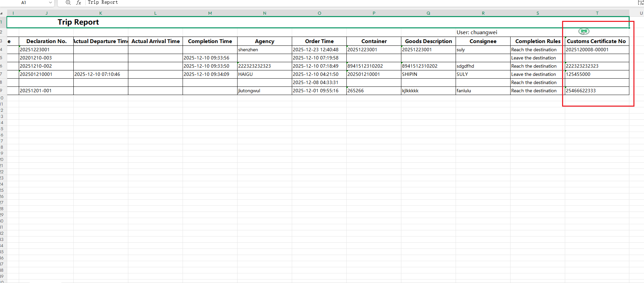Click the 'Declaration No.' header cell
Image resolution: width=644 pixels, height=283 pixels.
point(46,41)
